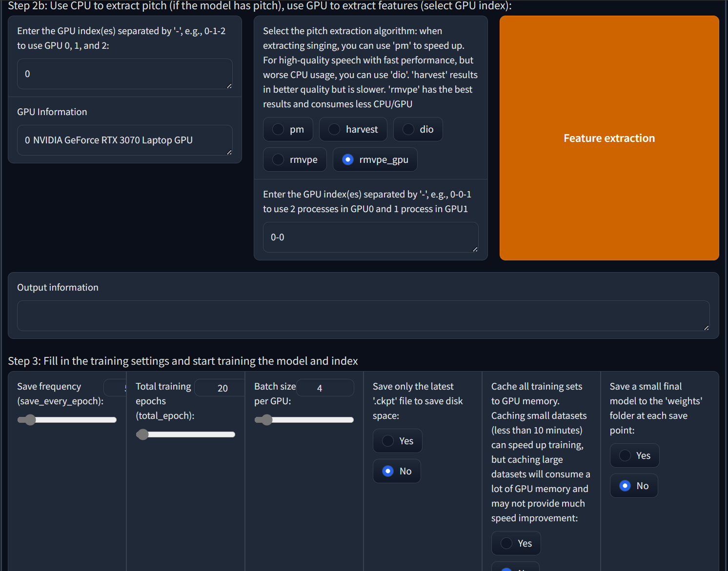The height and width of the screenshot is (571, 728).
Task: Click the Output information text area
Action: (363, 315)
